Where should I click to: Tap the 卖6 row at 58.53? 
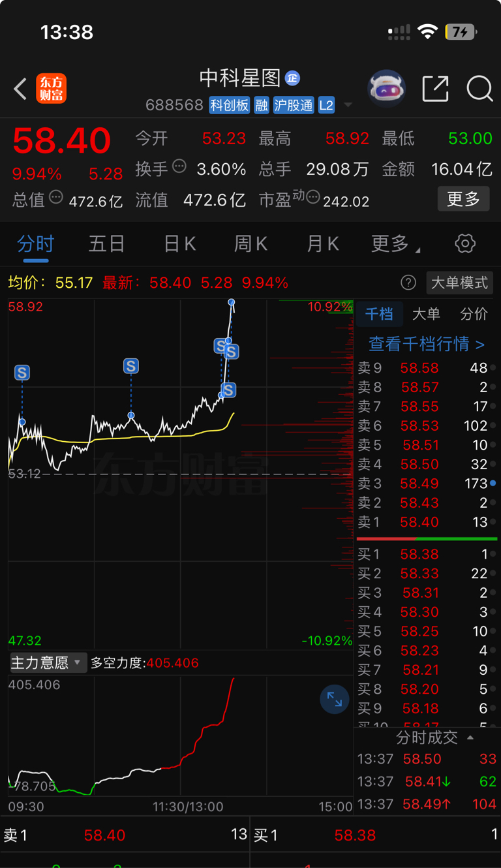click(x=427, y=426)
